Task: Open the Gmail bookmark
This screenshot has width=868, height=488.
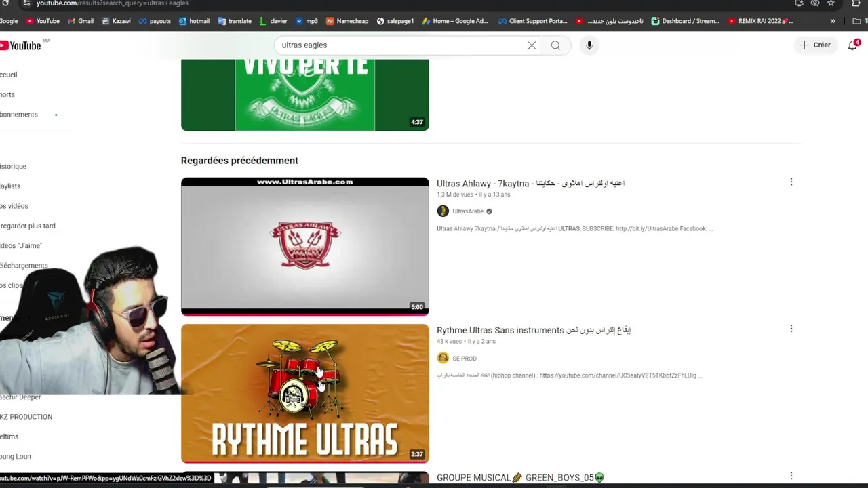Action: pos(80,21)
